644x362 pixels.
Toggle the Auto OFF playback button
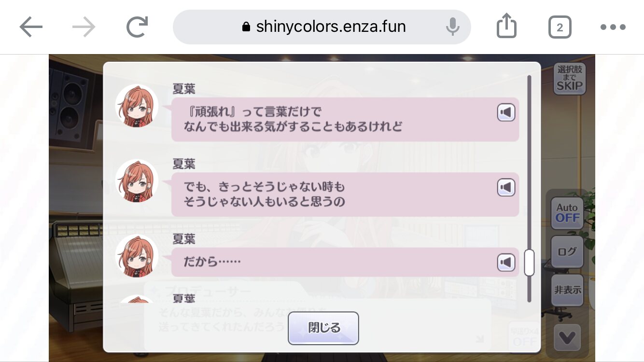pos(567,213)
